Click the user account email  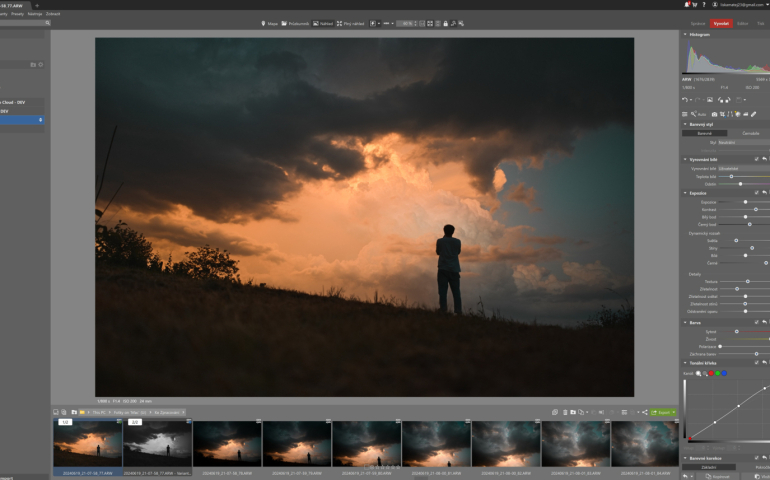[x=742, y=4]
